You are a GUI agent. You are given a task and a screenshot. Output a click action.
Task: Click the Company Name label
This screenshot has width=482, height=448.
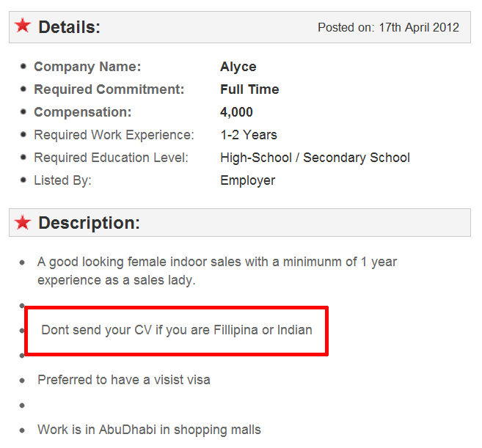pos(87,67)
